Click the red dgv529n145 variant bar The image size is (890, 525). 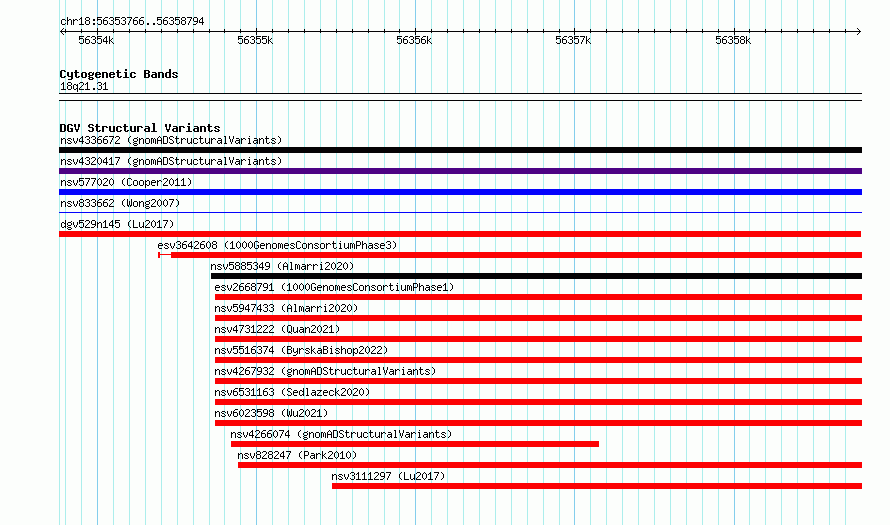tap(460, 234)
